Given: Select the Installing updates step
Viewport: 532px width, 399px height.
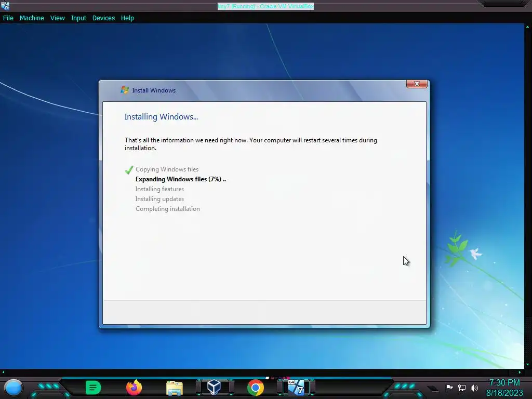Looking at the screenshot, I should point(159,199).
